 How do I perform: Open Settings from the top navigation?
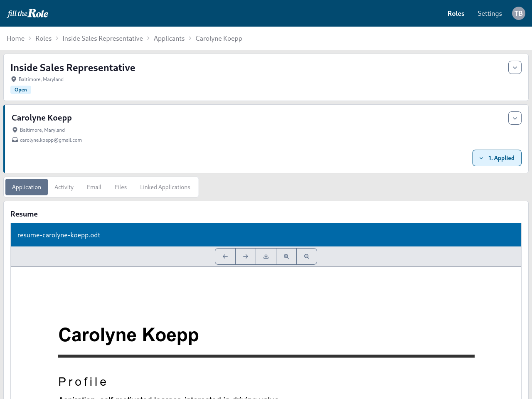click(490, 13)
